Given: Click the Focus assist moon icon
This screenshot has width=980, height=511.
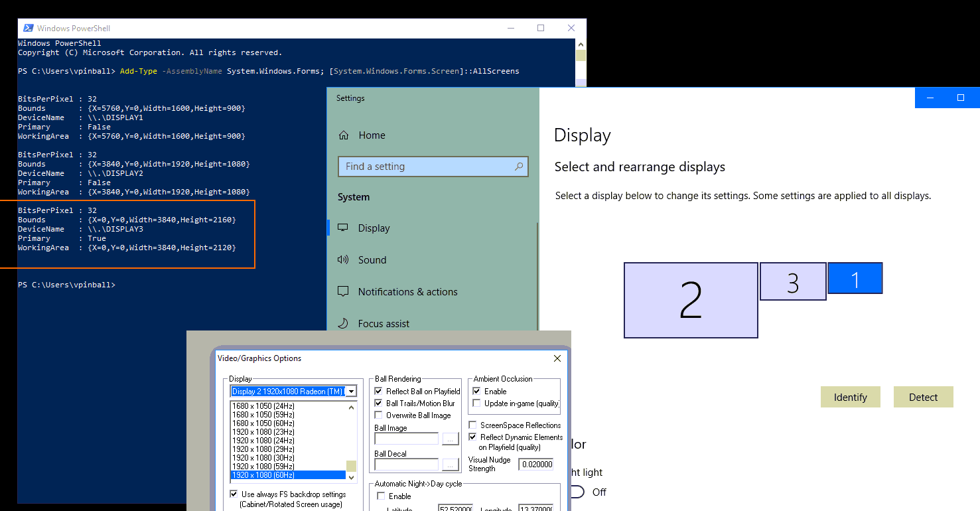Looking at the screenshot, I should (x=343, y=323).
